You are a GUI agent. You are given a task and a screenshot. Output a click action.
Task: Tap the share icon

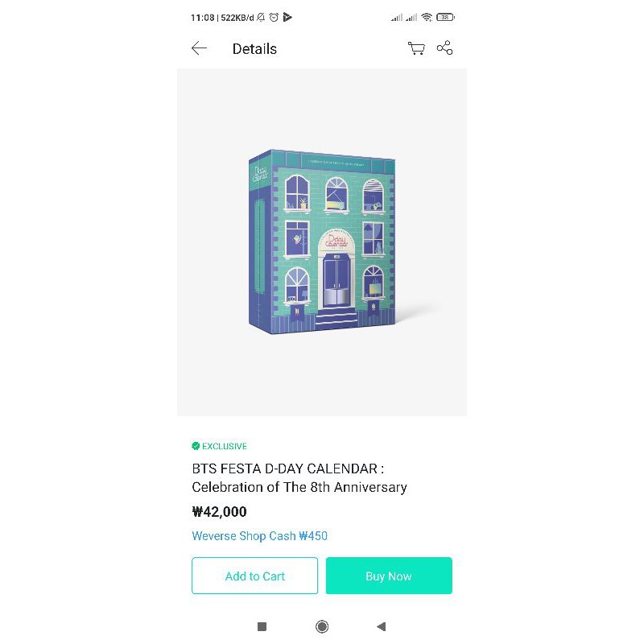click(444, 48)
